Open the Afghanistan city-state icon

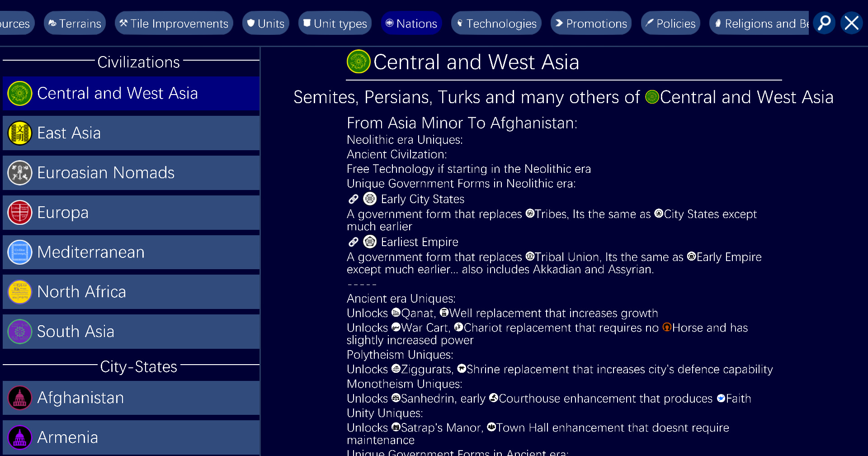pos(20,398)
